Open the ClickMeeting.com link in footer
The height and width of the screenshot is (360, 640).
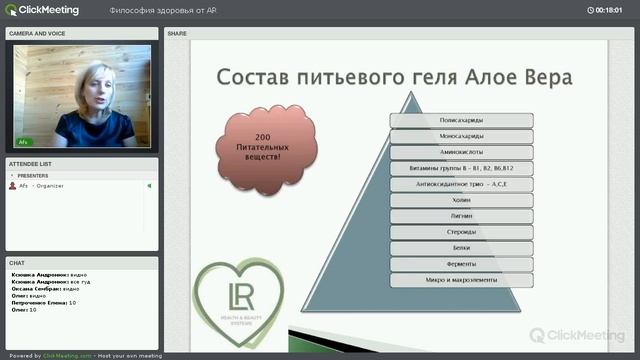[x=67, y=356]
